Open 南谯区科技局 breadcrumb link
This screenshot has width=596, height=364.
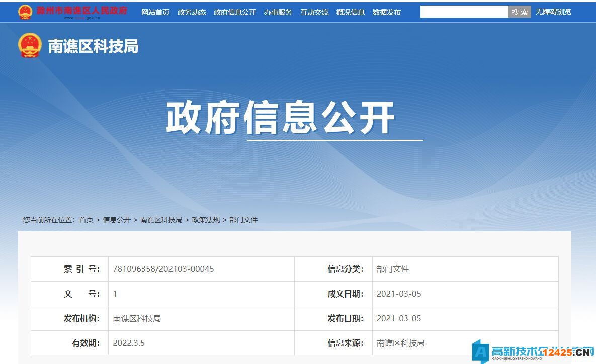[161, 220]
